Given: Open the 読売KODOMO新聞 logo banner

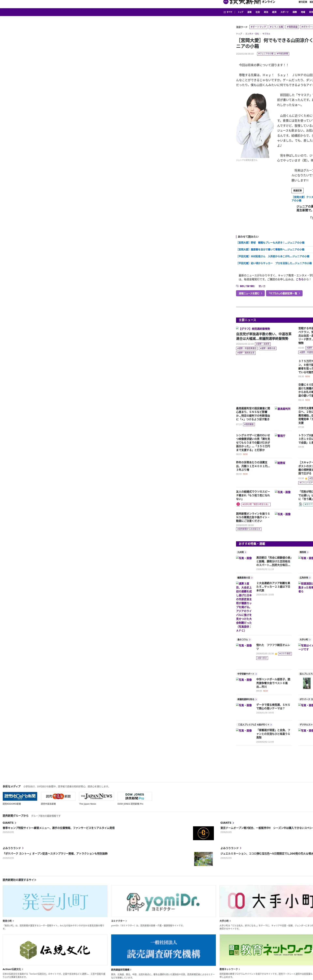Looking at the screenshot, I should point(20,796).
